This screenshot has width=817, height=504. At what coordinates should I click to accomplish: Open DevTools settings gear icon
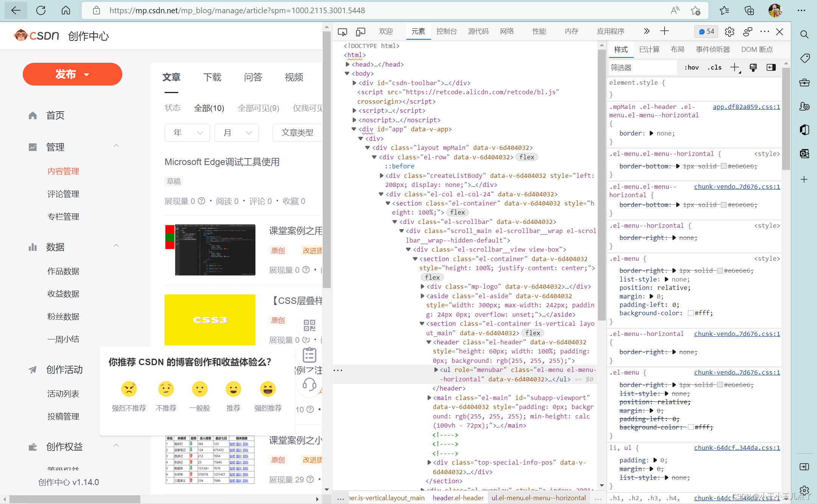[x=729, y=32]
